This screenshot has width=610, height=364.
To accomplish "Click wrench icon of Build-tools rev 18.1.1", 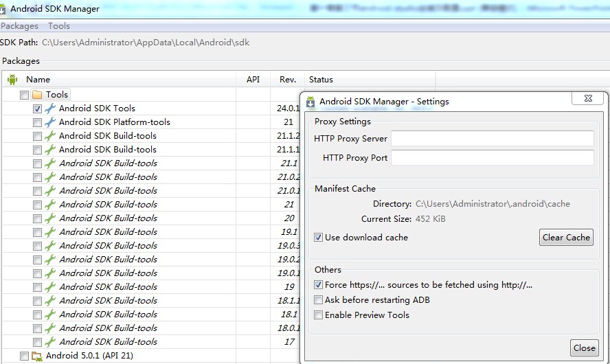I will click(x=49, y=301).
